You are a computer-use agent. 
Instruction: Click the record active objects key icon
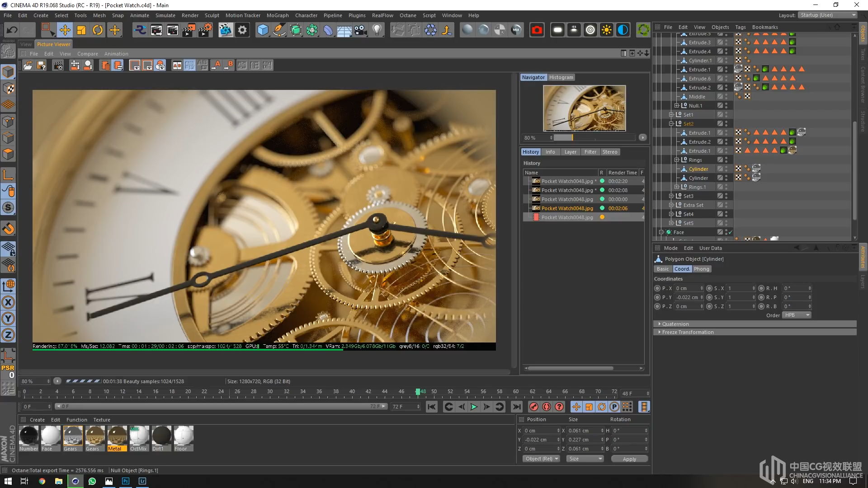[x=534, y=407]
